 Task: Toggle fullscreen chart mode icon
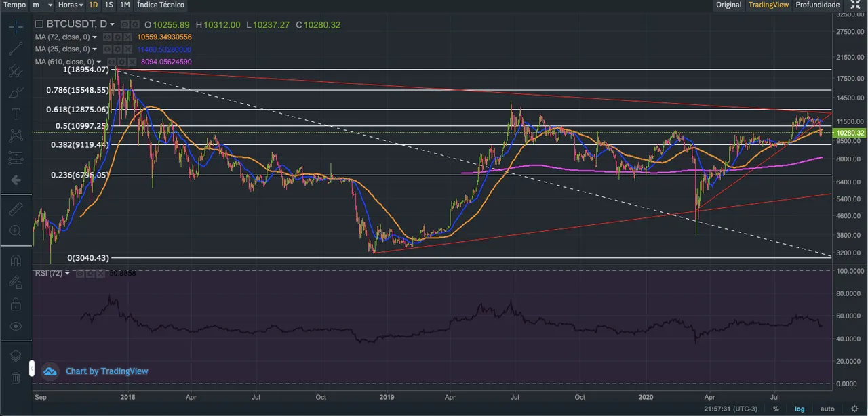point(855,5)
